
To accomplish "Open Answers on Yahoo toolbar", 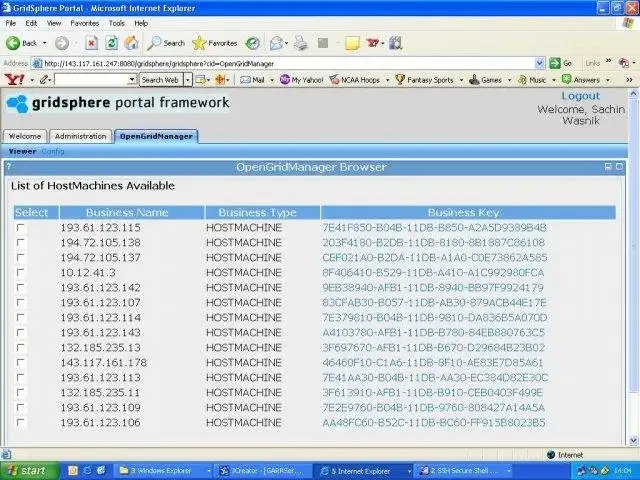I will click(x=581, y=80).
